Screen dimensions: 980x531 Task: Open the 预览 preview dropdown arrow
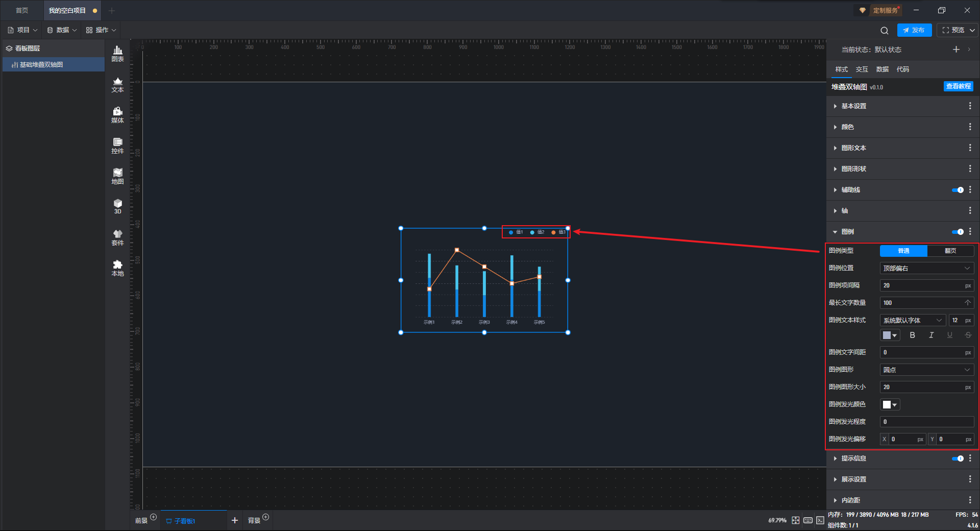pyautogui.click(x=972, y=31)
